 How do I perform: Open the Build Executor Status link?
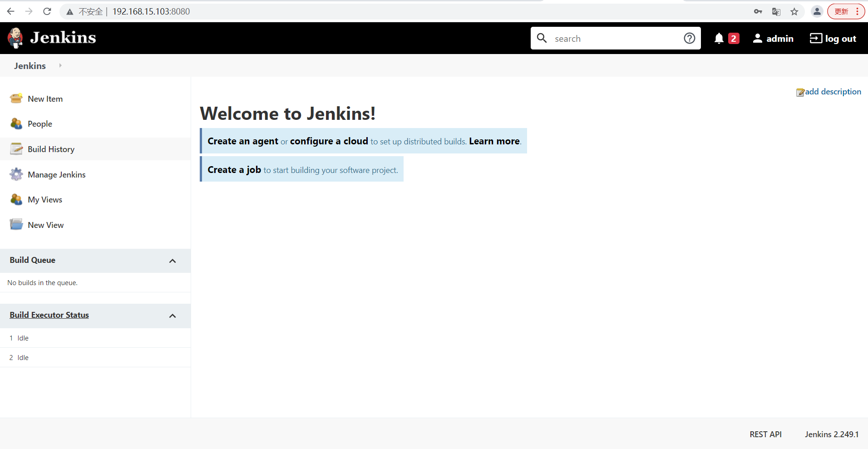[x=49, y=315]
